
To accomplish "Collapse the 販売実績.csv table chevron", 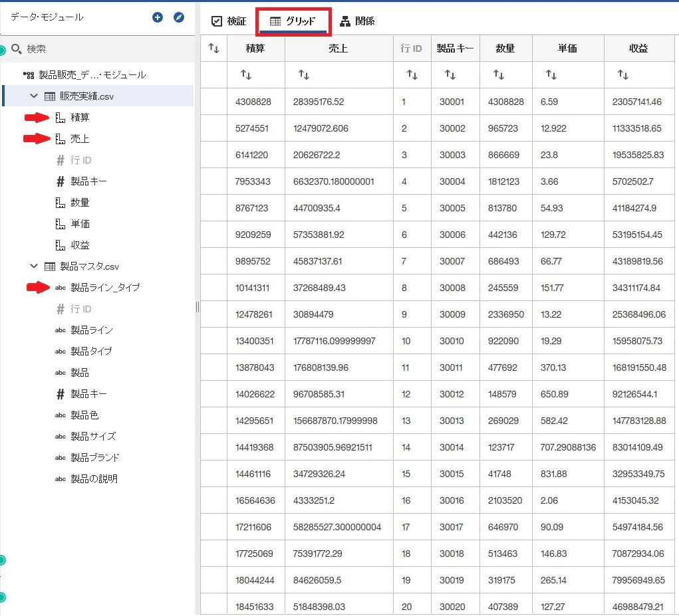I will tap(34, 96).
